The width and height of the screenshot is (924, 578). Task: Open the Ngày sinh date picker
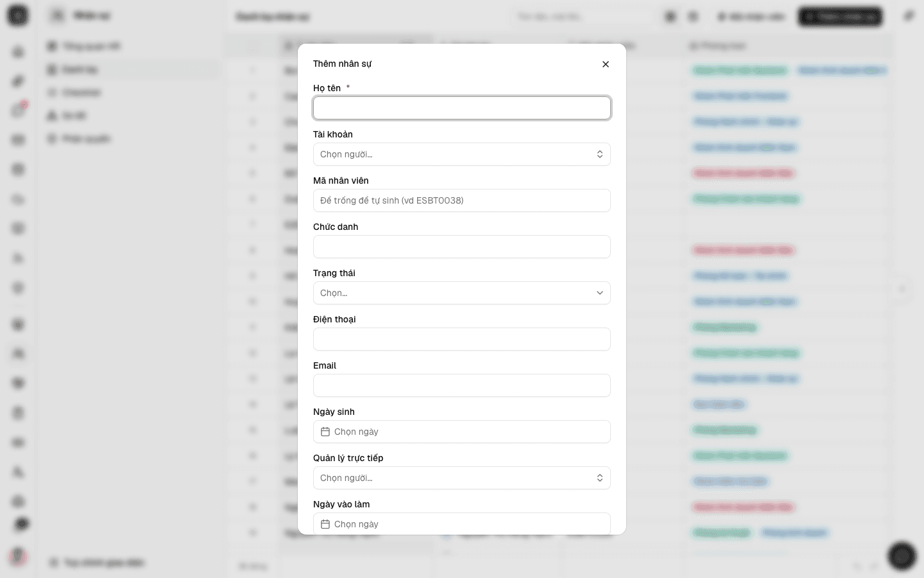point(462,432)
